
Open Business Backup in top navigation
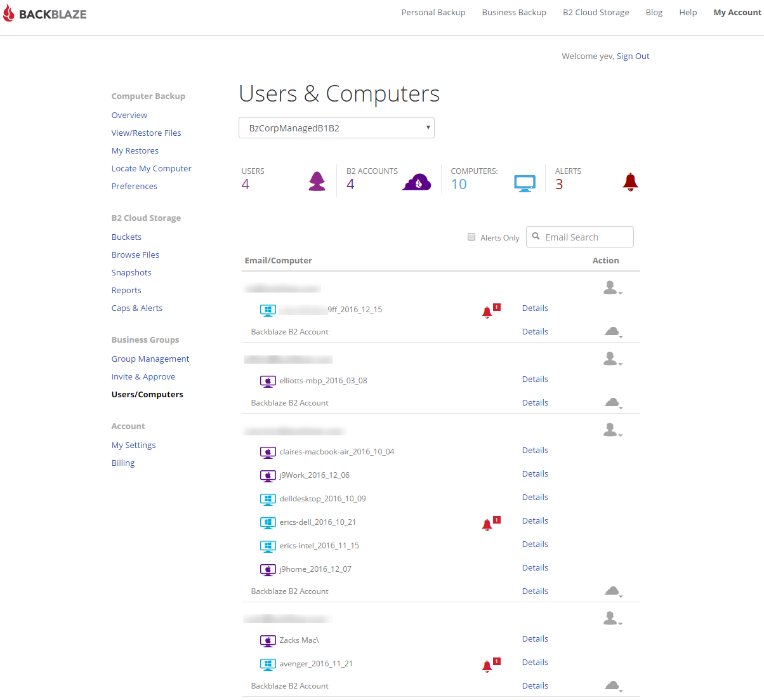514,13
